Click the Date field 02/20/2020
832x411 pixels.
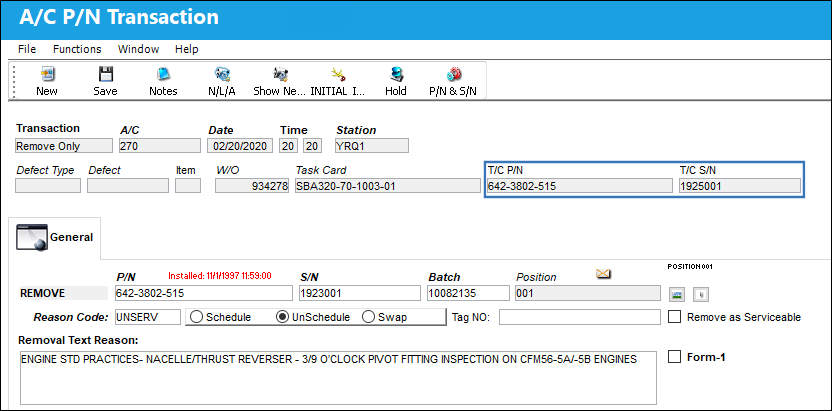tap(240, 146)
